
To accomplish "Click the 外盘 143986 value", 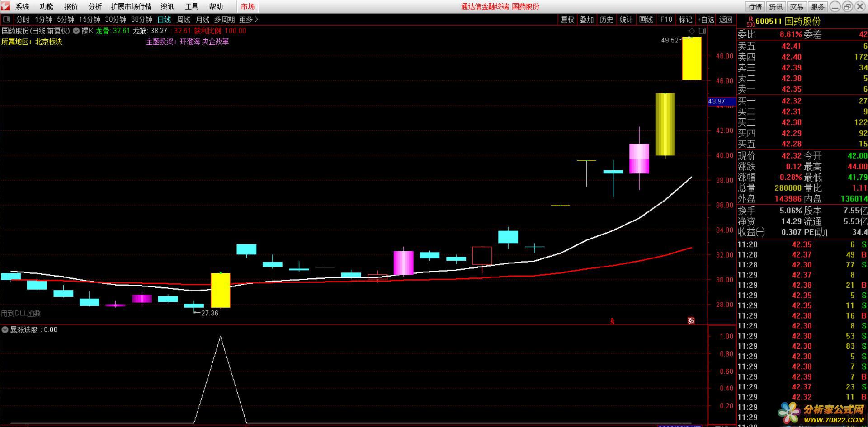I will coord(788,199).
